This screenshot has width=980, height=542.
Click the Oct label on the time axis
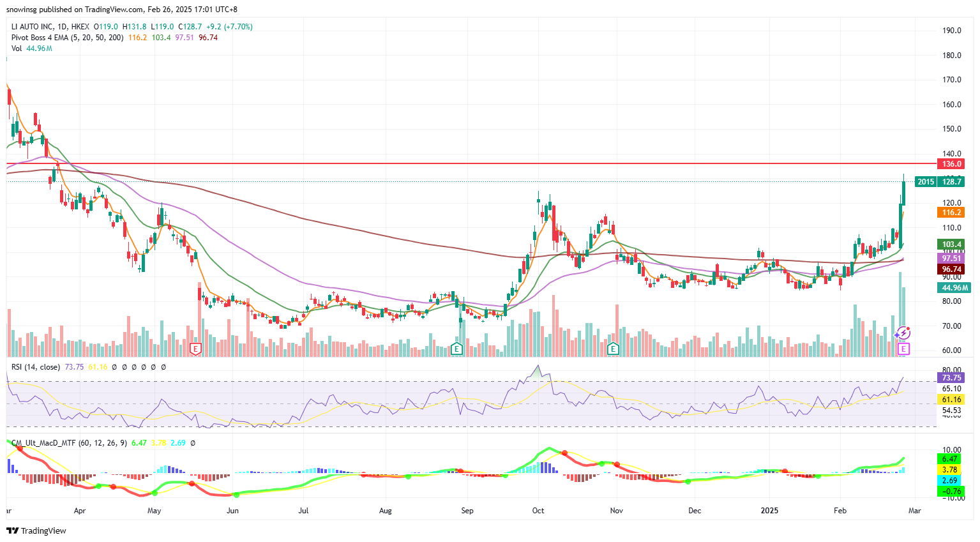coord(538,511)
